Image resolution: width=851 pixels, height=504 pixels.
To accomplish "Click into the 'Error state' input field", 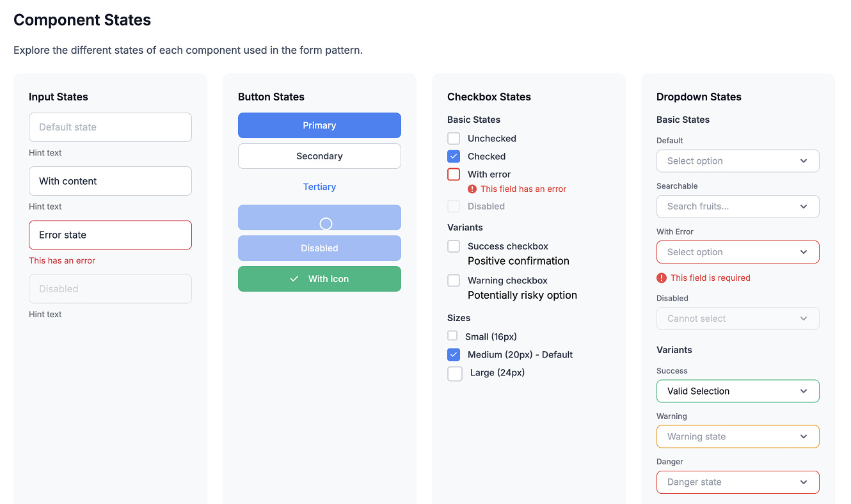I will [x=110, y=235].
